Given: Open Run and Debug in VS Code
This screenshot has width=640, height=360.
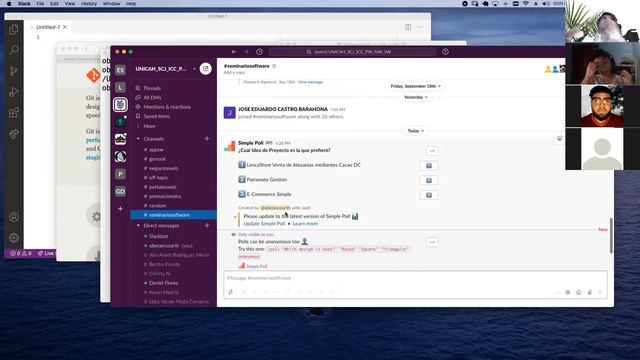Looking at the screenshot, I should pyautogui.click(x=14, y=92).
